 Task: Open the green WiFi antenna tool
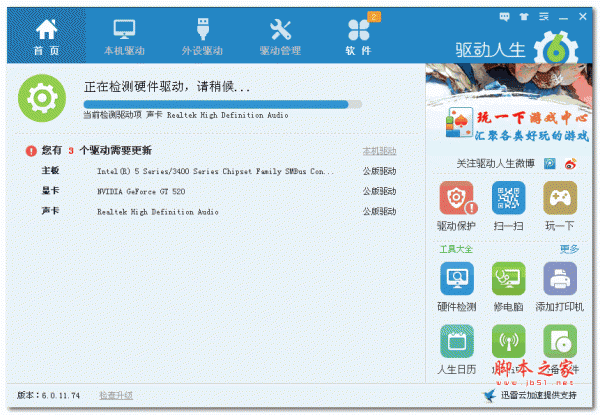(x=508, y=341)
